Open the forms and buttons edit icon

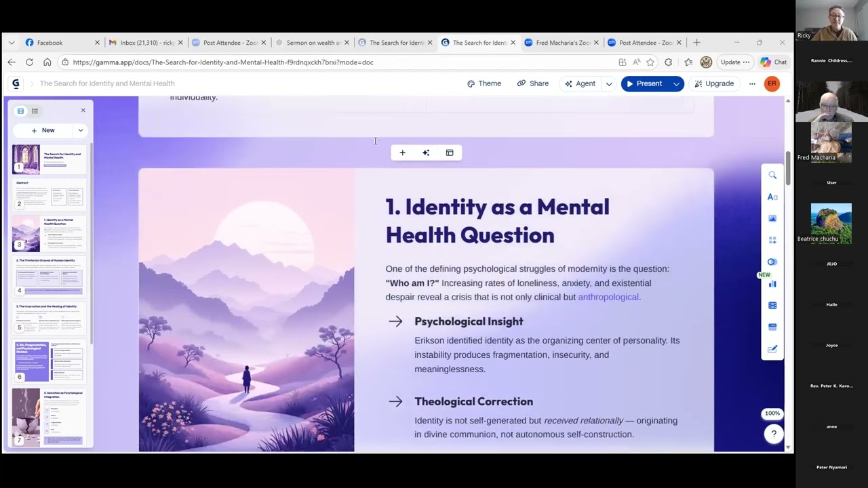[772, 349]
